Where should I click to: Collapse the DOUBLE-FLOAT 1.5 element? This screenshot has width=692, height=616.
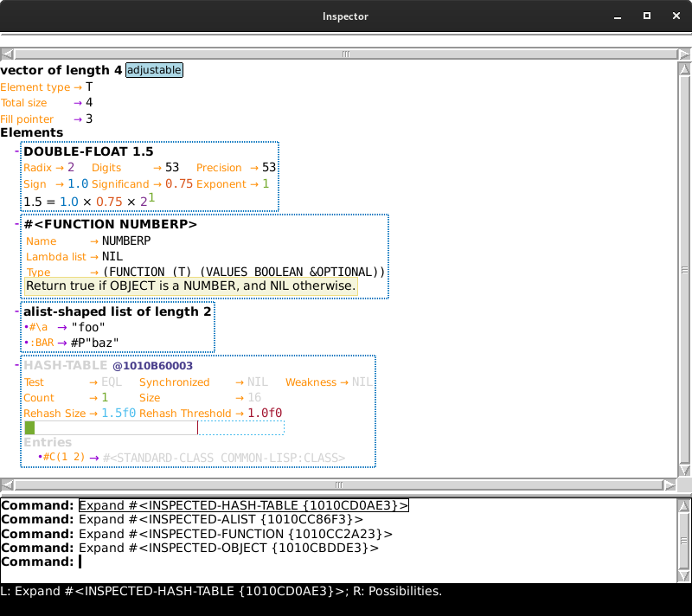click(17, 151)
